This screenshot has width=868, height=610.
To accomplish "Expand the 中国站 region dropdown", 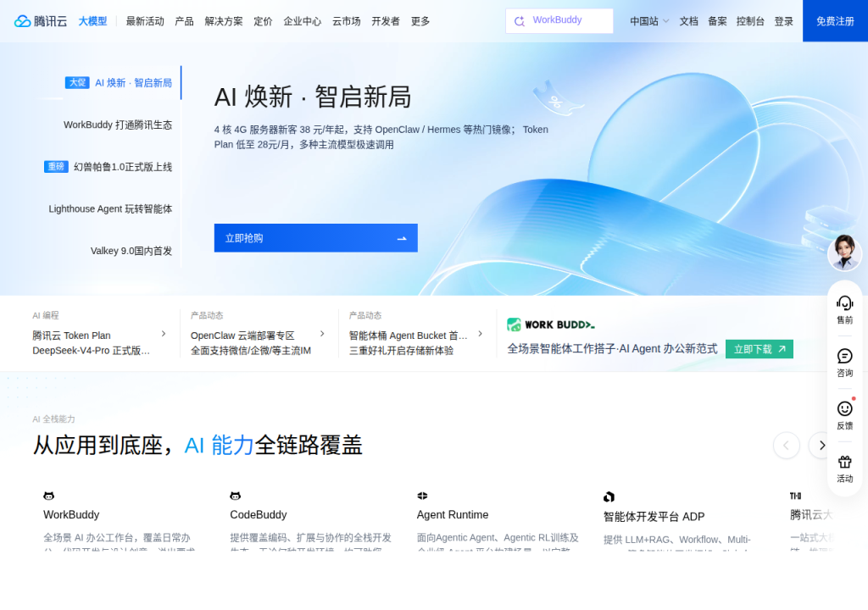I will tap(649, 21).
